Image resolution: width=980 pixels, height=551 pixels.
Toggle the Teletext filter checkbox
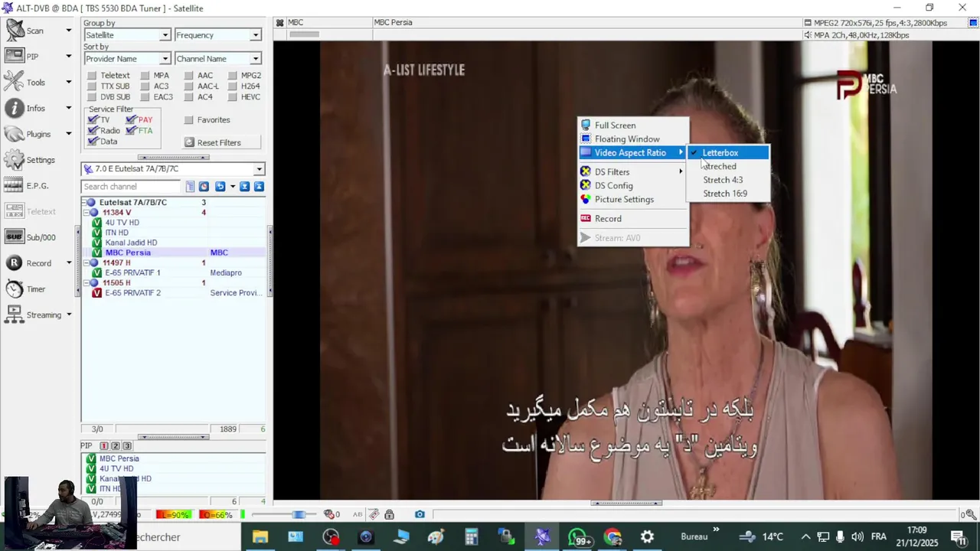point(92,76)
